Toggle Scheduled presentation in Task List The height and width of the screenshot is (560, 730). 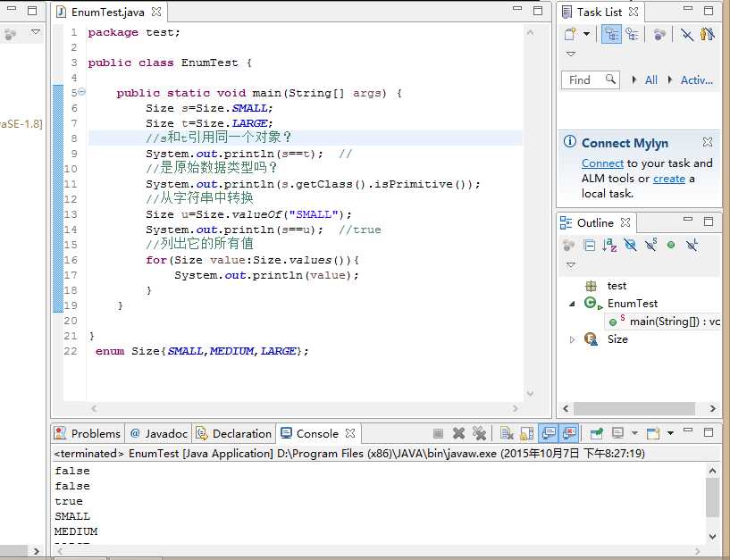click(x=633, y=35)
